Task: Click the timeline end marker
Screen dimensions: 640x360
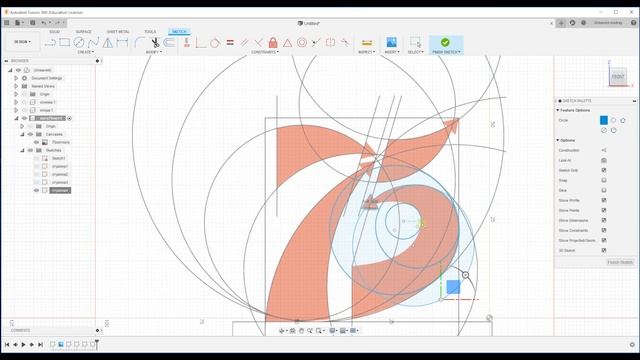Action: 97,344
